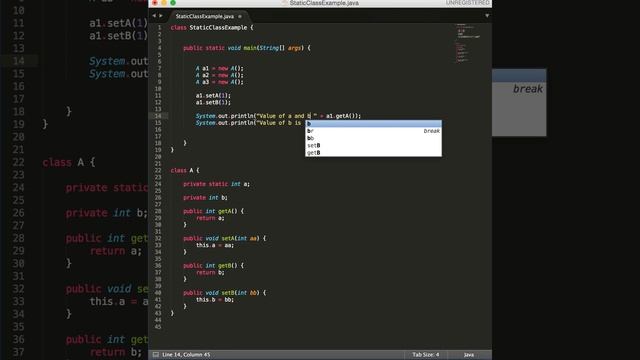Click the 'public int getA() {' line
This screenshot has height=360, width=640.
tap(213, 211)
